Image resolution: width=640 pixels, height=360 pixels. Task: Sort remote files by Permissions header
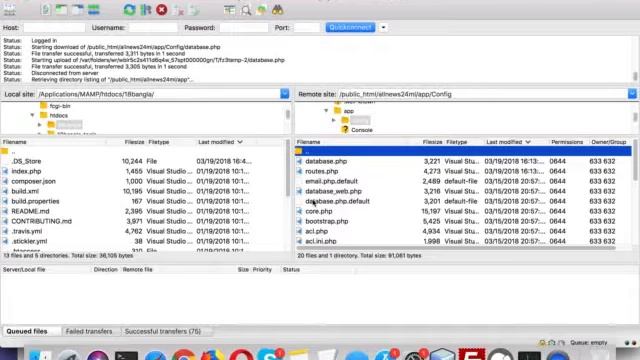567,142
